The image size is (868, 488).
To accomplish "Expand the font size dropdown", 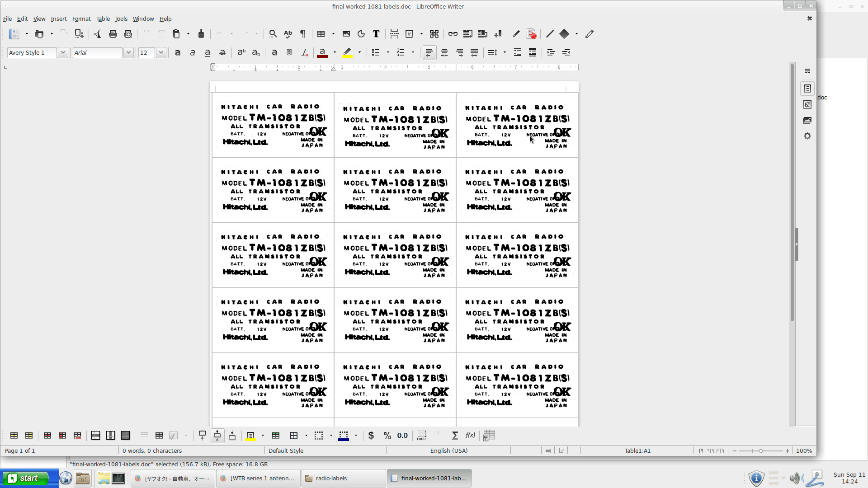I will tap(161, 53).
